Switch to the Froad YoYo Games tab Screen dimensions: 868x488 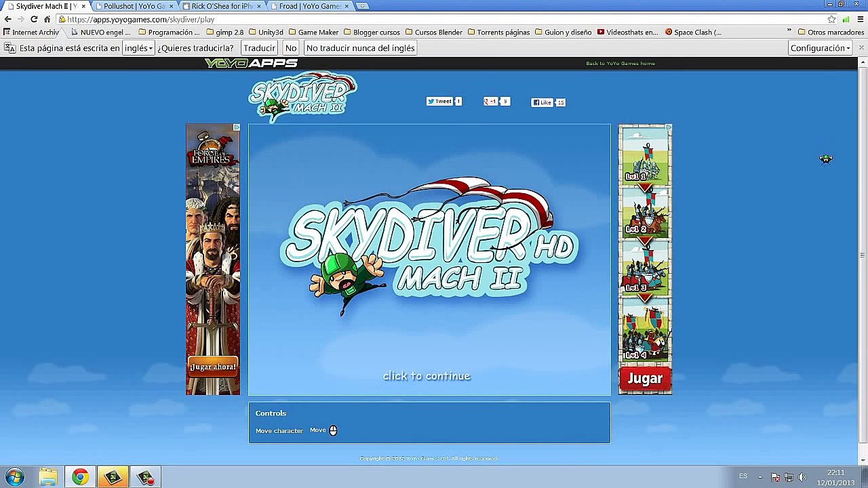pos(309,6)
